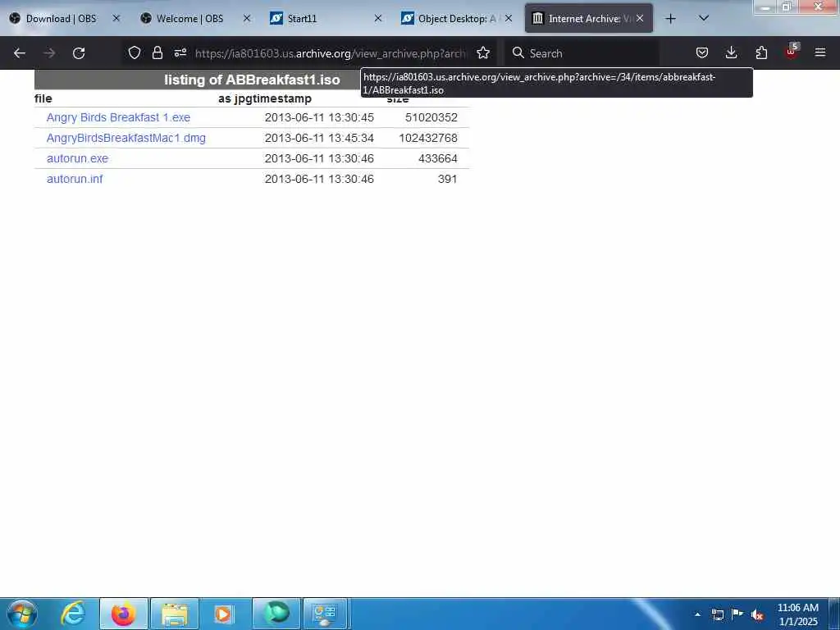Open Windows Media Player taskbar icon
840x630 pixels.
tap(224, 614)
